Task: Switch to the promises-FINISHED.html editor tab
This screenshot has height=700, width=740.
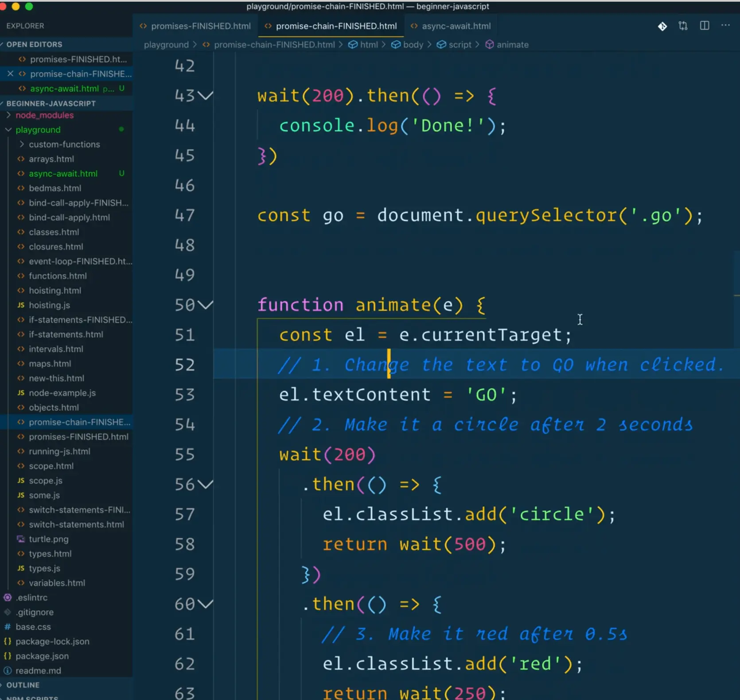Action: pos(200,26)
